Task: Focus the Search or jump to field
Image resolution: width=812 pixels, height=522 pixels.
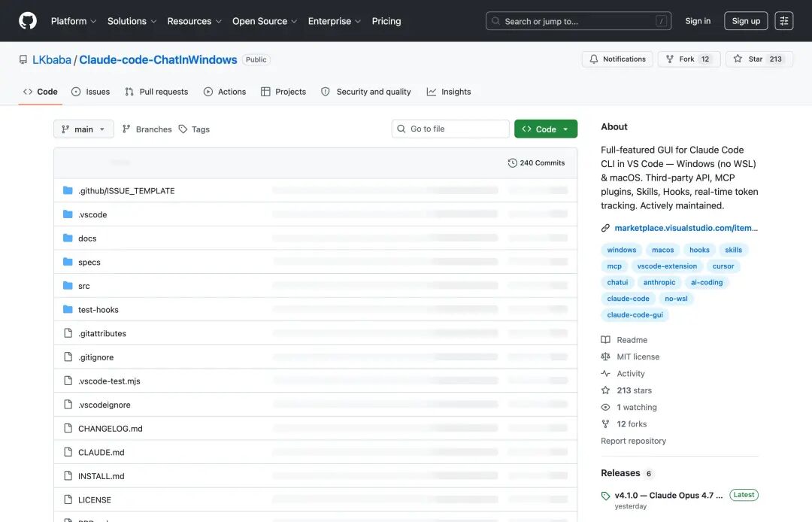Action: point(578,21)
